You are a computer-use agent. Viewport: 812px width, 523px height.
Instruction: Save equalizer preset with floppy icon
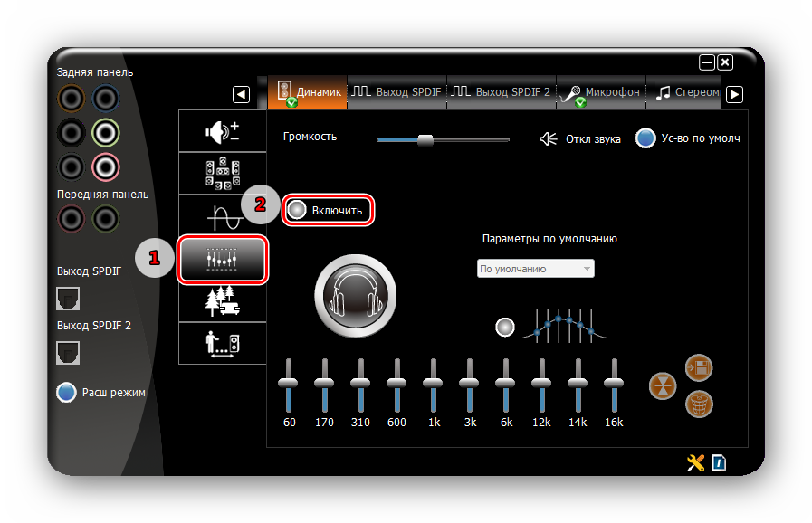tap(700, 367)
